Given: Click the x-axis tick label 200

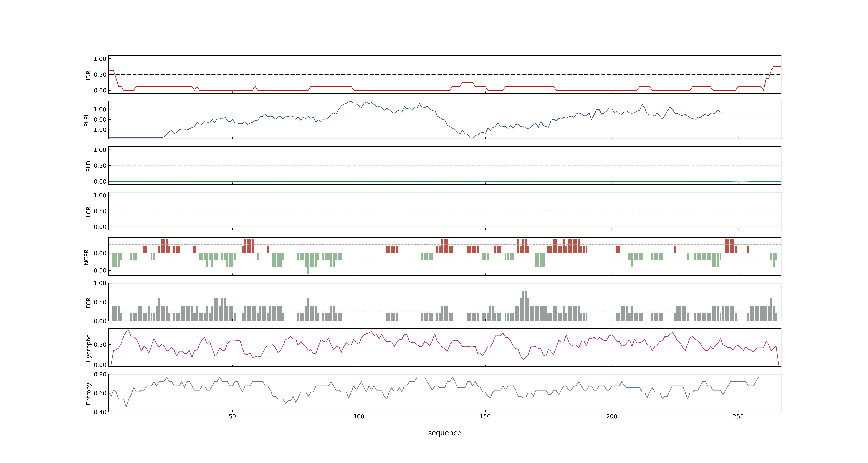Looking at the screenshot, I should pyautogui.click(x=612, y=416).
